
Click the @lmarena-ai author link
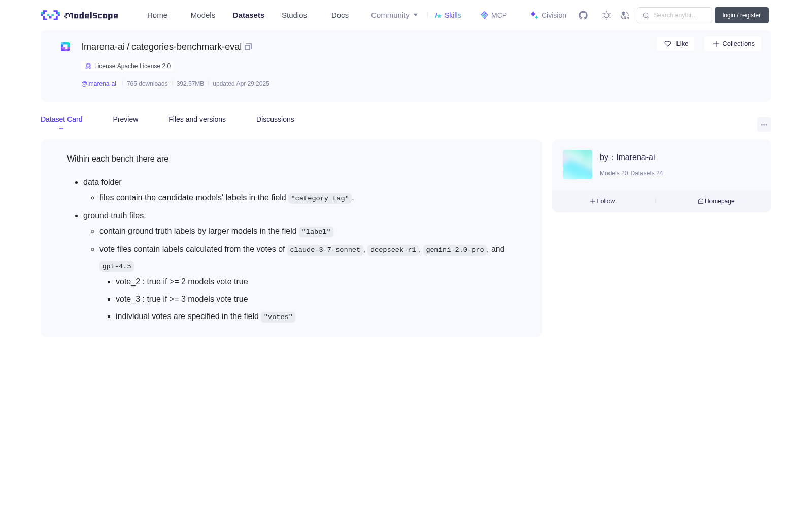[98, 84]
